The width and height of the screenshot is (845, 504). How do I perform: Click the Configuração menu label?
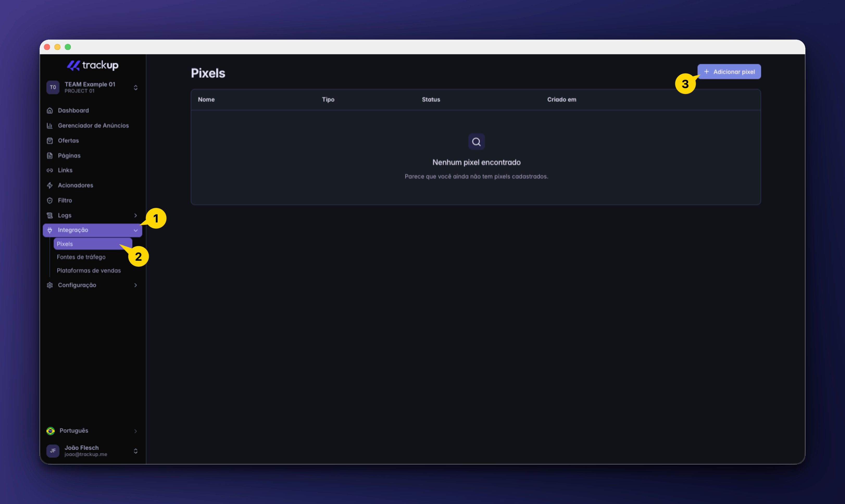(x=77, y=285)
